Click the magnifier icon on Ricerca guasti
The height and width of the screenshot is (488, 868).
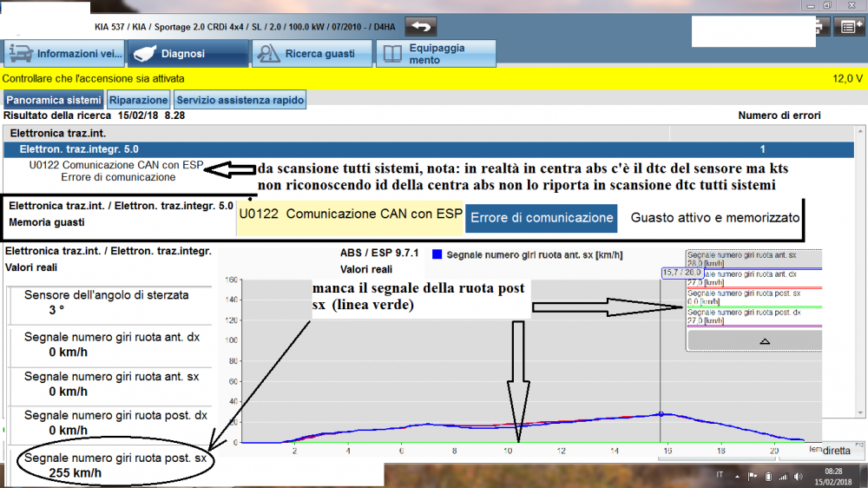(268, 54)
